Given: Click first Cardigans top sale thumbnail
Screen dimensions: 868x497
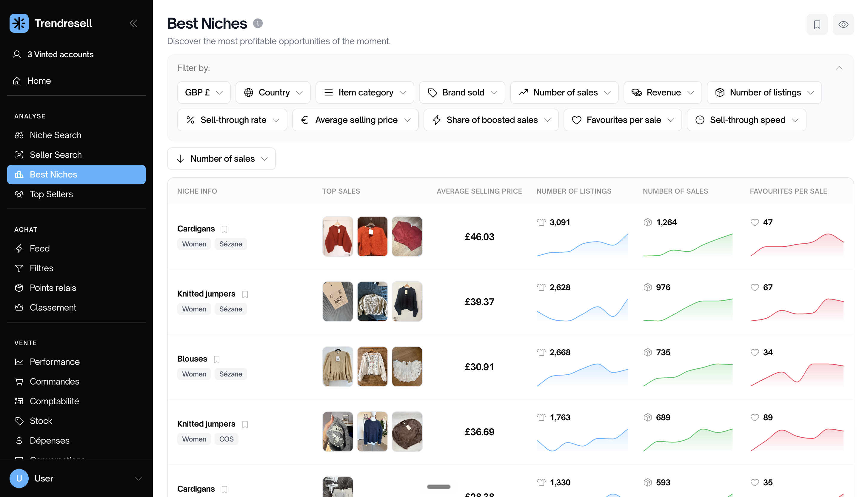Looking at the screenshot, I should [x=337, y=237].
